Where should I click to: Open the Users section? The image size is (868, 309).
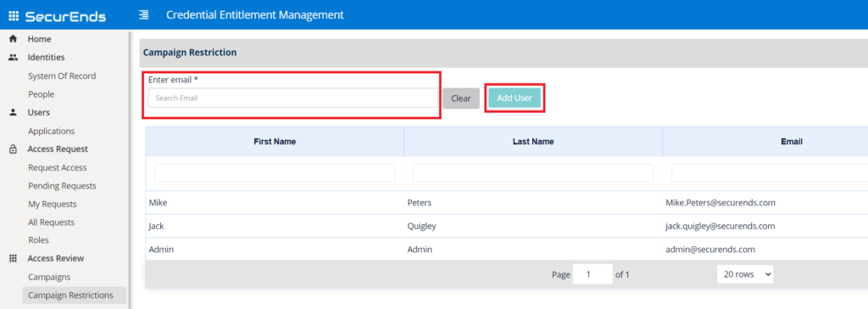(x=39, y=113)
